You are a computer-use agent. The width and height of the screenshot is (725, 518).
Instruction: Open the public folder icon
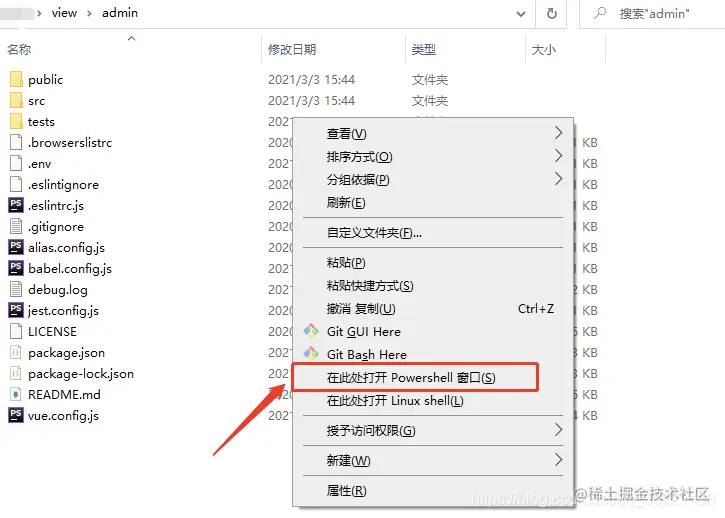(16, 80)
